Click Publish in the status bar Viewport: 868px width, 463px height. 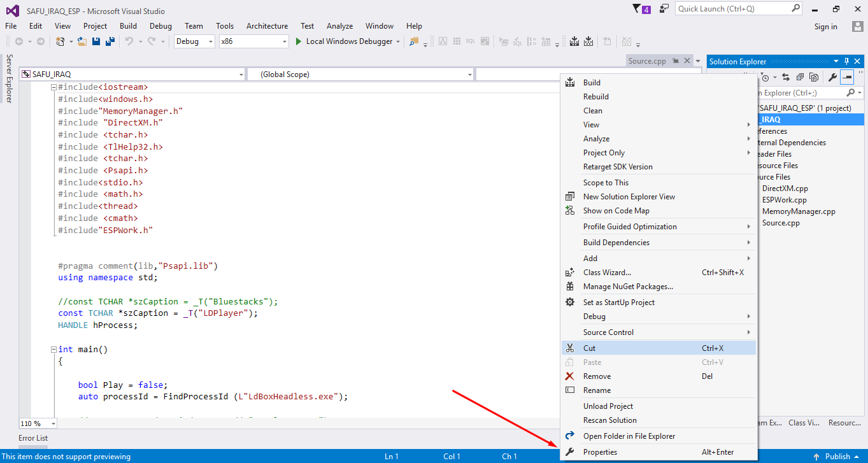pos(837,457)
